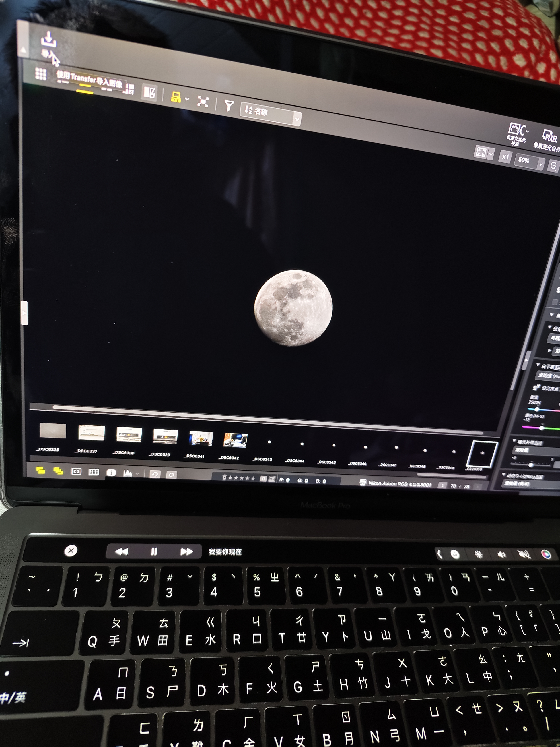Toggle focus point display icon
Viewport: 560px width, 747px height.
[76, 471]
